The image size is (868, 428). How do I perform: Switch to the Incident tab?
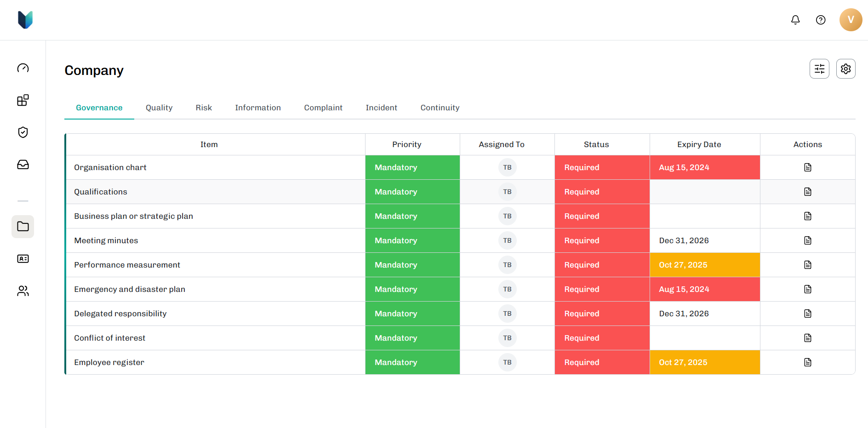[381, 108]
